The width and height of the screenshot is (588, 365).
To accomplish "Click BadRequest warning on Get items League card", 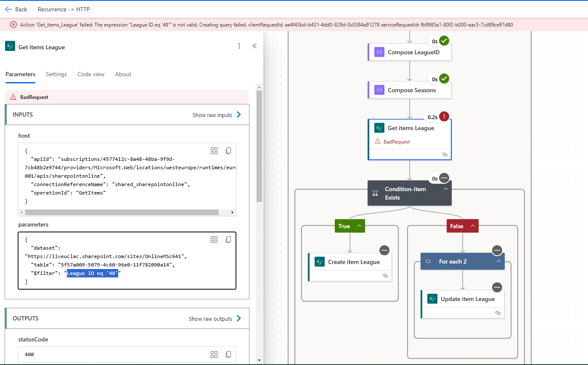I will [392, 142].
